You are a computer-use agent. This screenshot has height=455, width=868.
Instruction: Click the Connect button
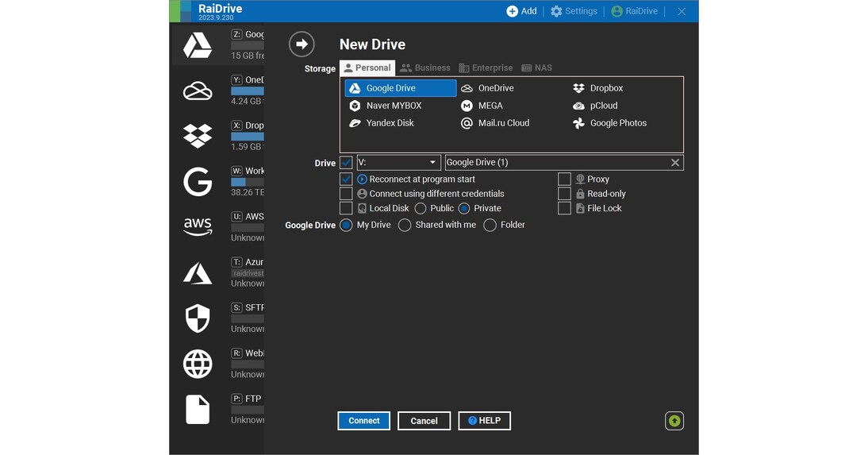click(363, 421)
